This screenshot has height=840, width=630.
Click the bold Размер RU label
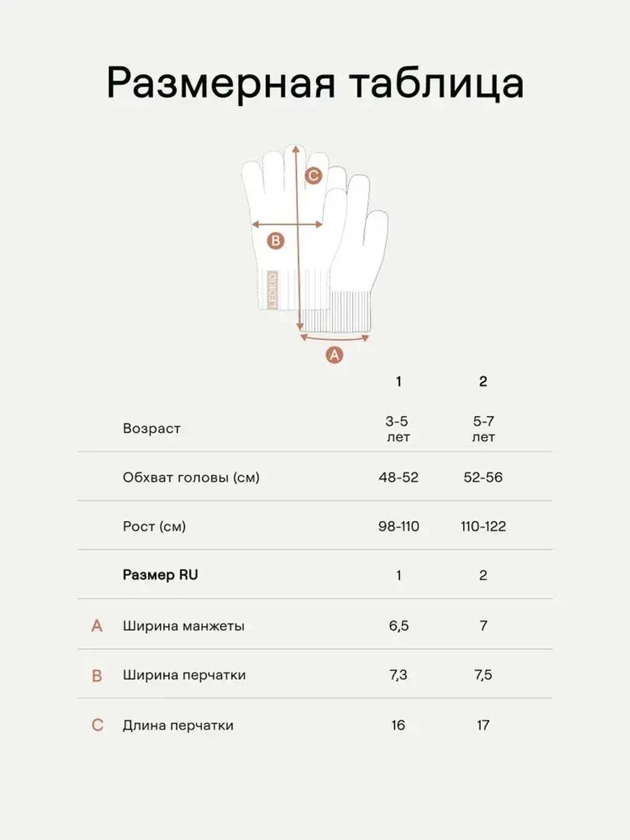(160, 575)
